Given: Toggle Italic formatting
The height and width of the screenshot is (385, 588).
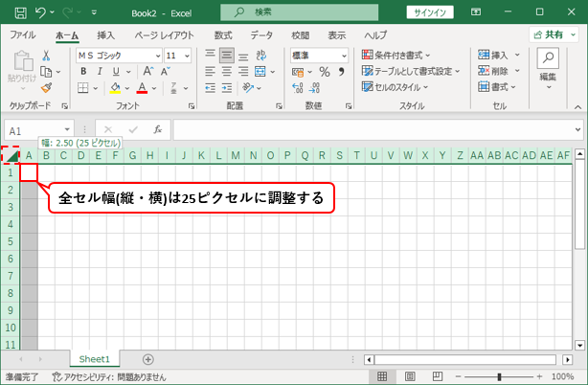Looking at the screenshot, I should coord(100,71).
